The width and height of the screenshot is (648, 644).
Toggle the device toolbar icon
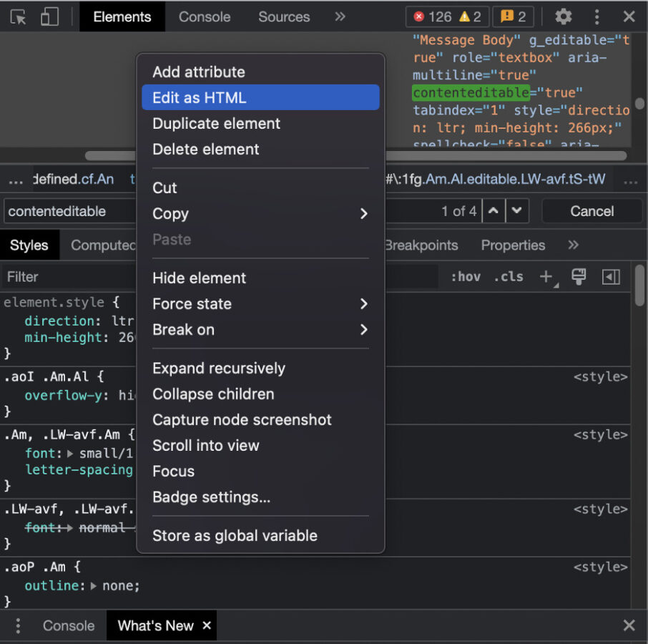(x=49, y=17)
